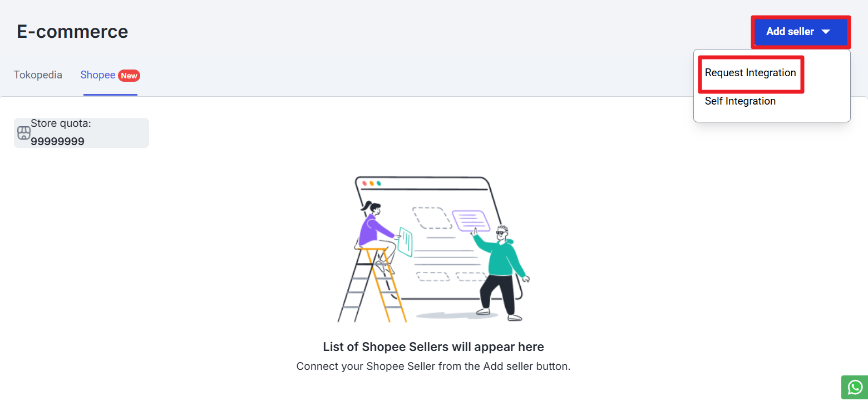
Task: Click the 99999999 quota value
Action: click(x=57, y=141)
